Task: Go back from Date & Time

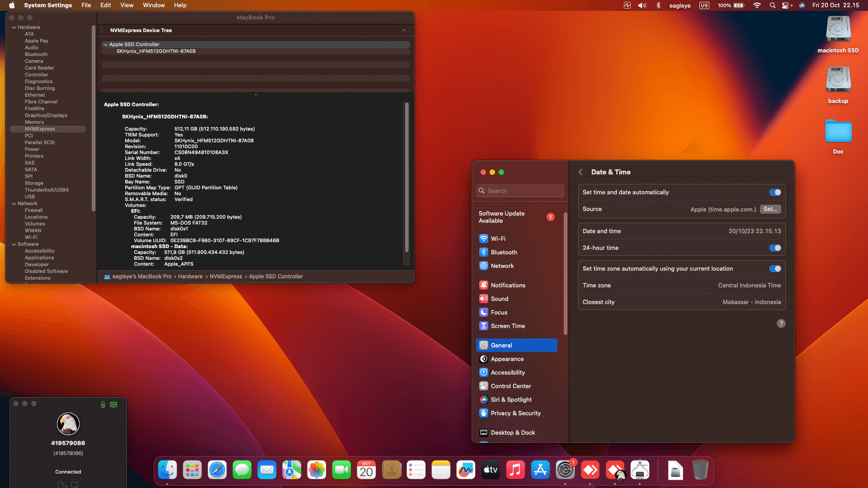Action: click(580, 172)
